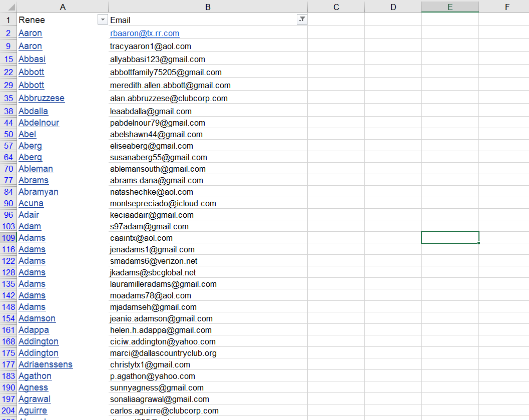Open the active Email column filter button
Screen dimensions: 529x420
pyautogui.click(x=302, y=20)
